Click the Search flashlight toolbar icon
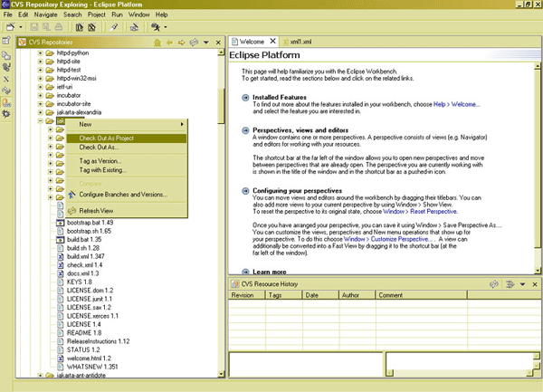 (x=114, y=26)
